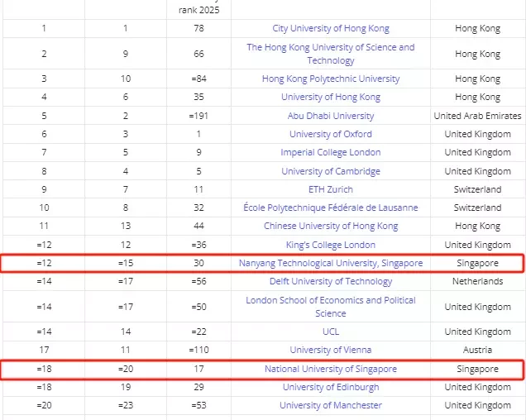Image resolution: width=526 pixels, height=420 pixels.
Task: Select 'United Arab Emirates' country cell
Action: (478, 116)
